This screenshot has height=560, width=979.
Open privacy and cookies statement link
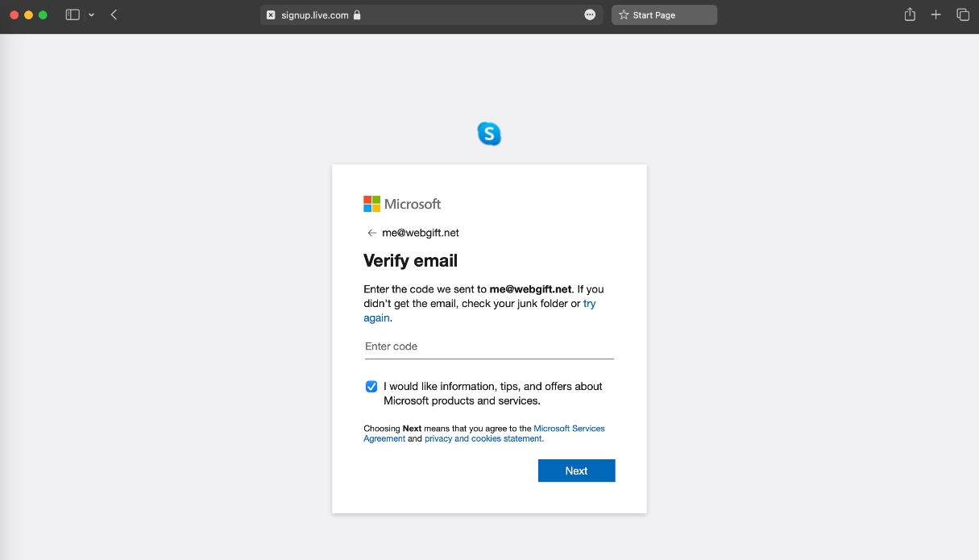484,439
